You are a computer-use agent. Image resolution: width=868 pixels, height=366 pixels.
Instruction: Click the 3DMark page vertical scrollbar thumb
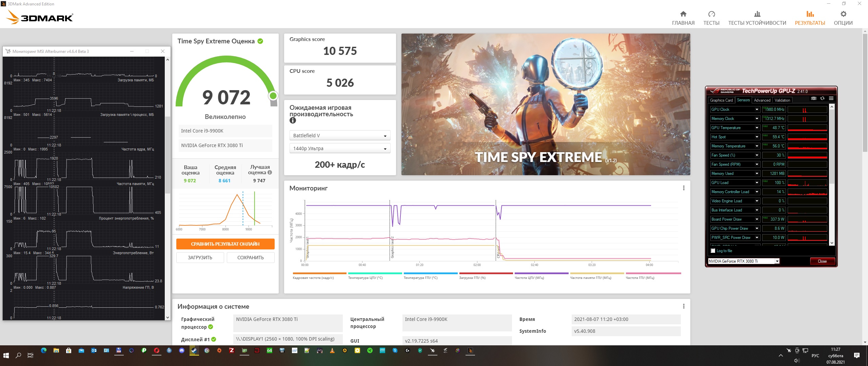pyautogui.click(x=865, y=92)
